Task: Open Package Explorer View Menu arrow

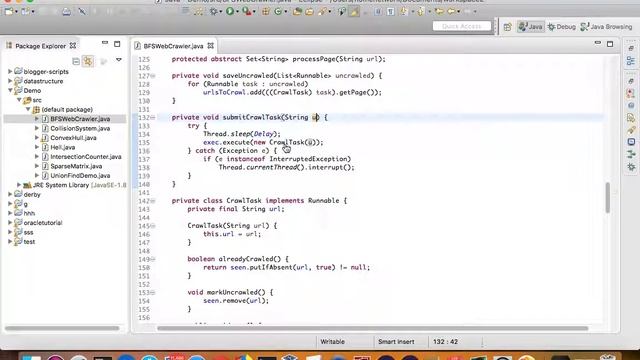Action: [119, 60]
